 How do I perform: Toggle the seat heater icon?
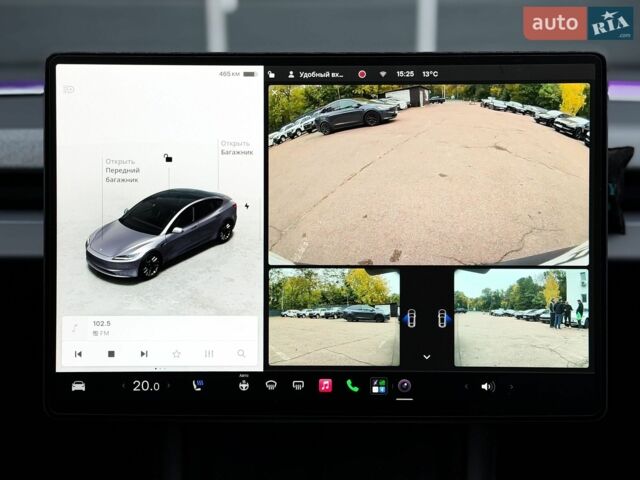click(198, 385)
